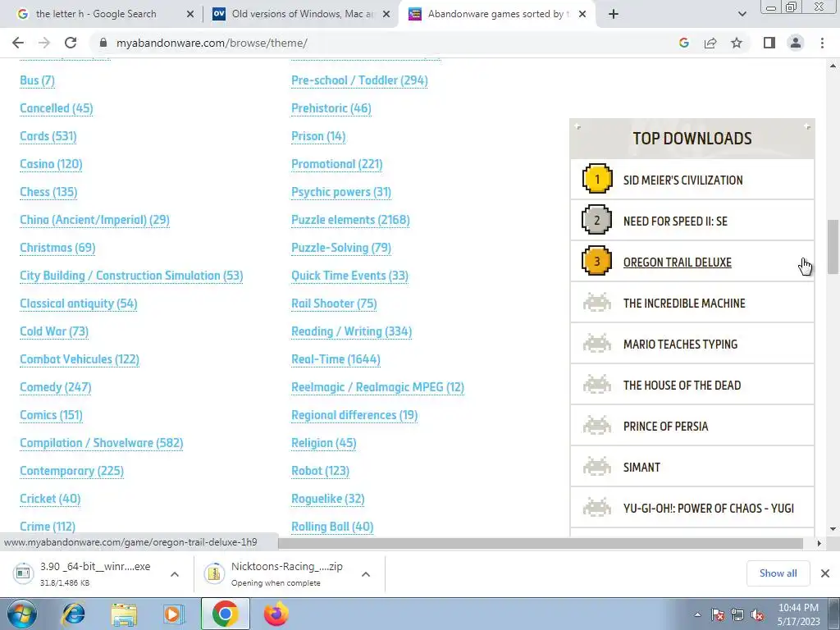Screen dimensions: 840x630
Task: Click the invader icon beside SimAnt
Action: pos(597,467)
